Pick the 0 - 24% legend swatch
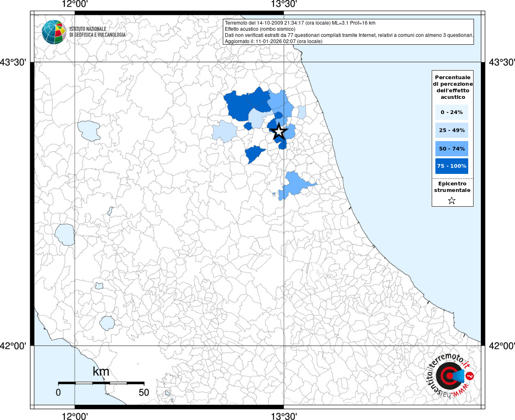Viewport: 515px width, 420px height. click(x=451, y=112)
